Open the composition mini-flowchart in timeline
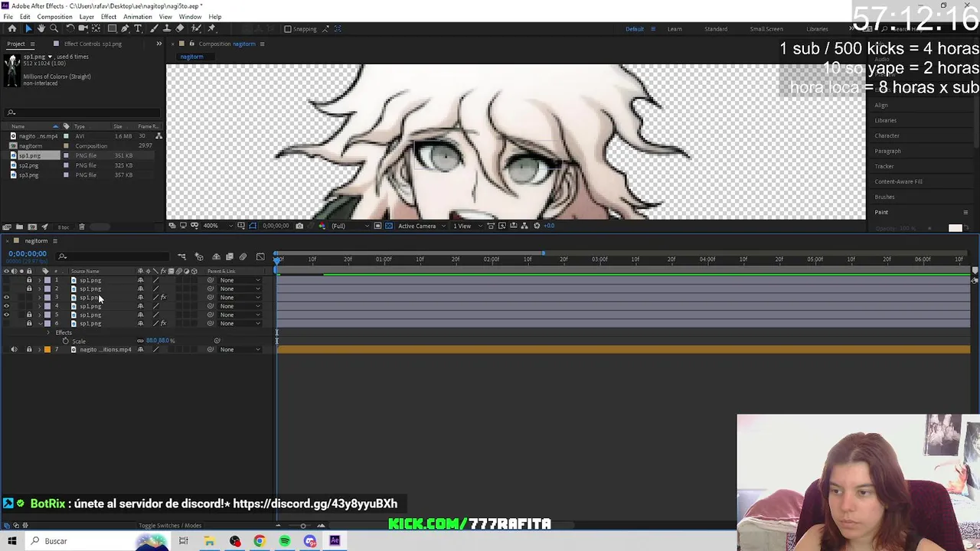 coord(181,257)
